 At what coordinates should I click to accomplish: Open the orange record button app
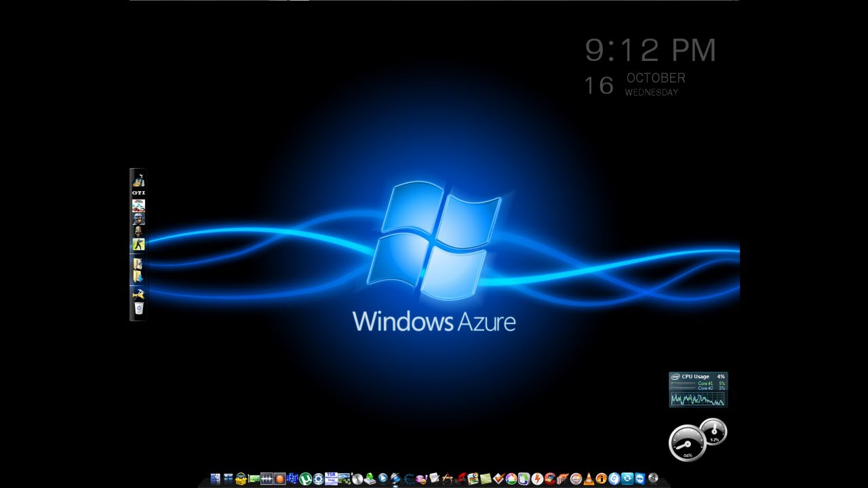[x=279, y=479]
